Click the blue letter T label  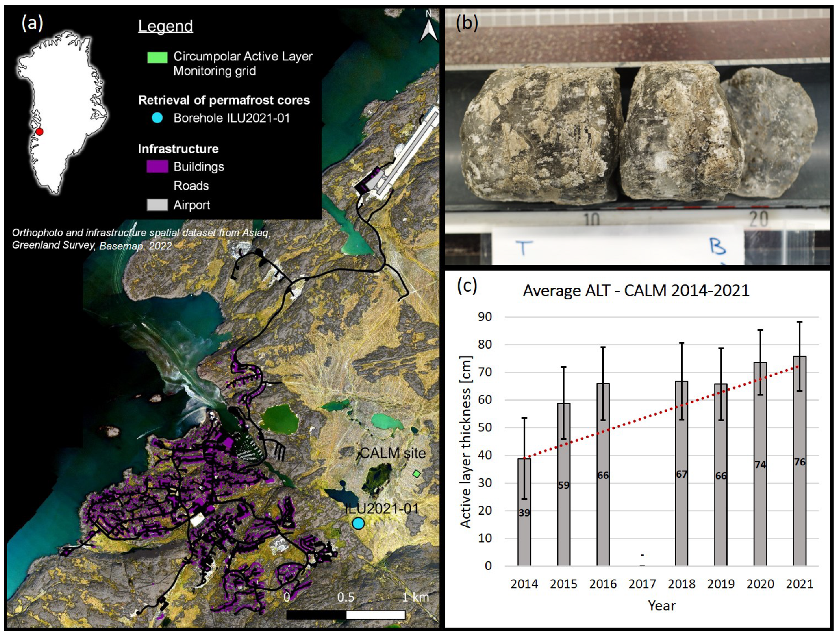pyautogui.click(x=524, y=247)
